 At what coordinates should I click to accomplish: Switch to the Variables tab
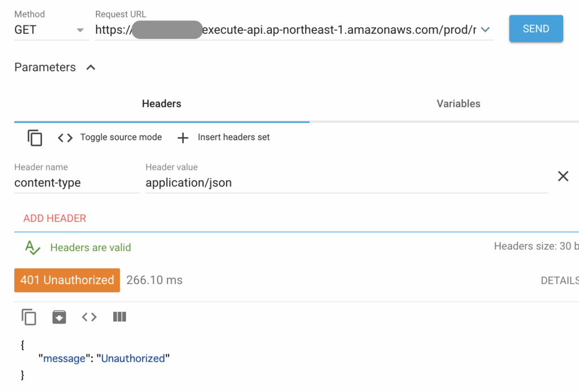click(458, 103)
